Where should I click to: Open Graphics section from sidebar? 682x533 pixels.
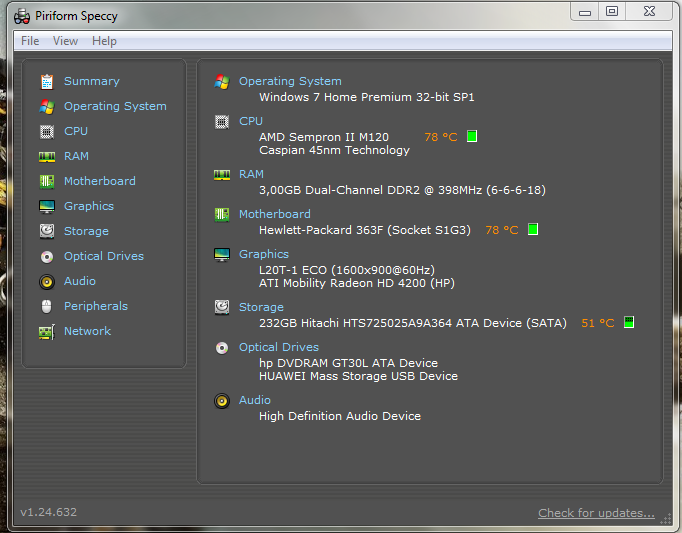pos(89,207)
